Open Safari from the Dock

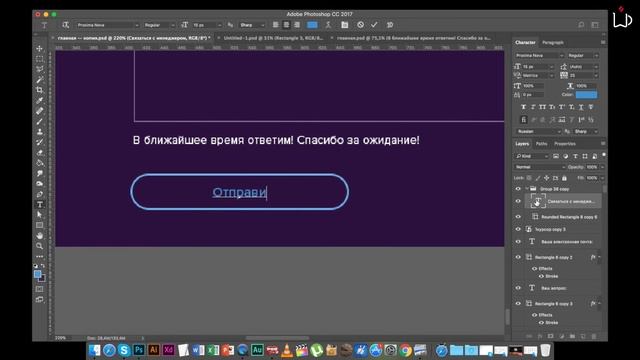coord(109,350)
